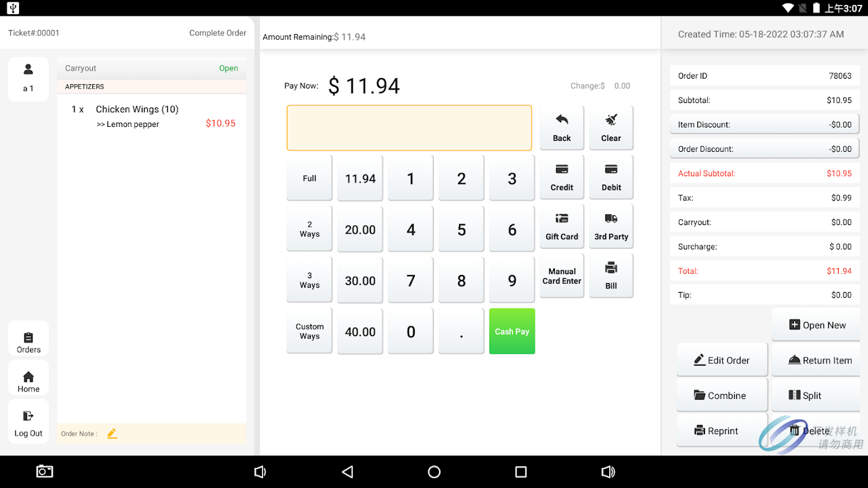Pay with Credit card
Viewport: 868px width, 488px height.
coord(562,176)
